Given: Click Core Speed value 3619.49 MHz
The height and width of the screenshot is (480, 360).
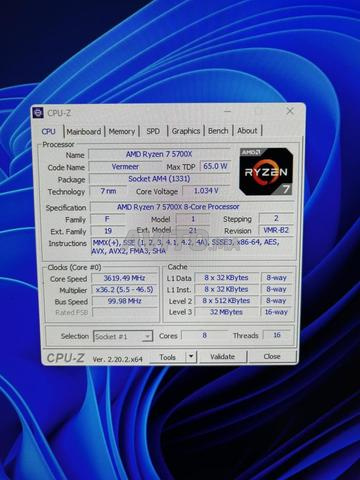Looking at the screenshot, I should tap(125, 278).
